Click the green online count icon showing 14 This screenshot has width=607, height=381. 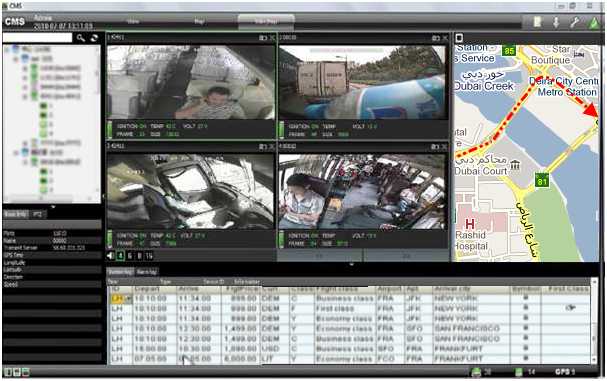(x=519, y=372)
